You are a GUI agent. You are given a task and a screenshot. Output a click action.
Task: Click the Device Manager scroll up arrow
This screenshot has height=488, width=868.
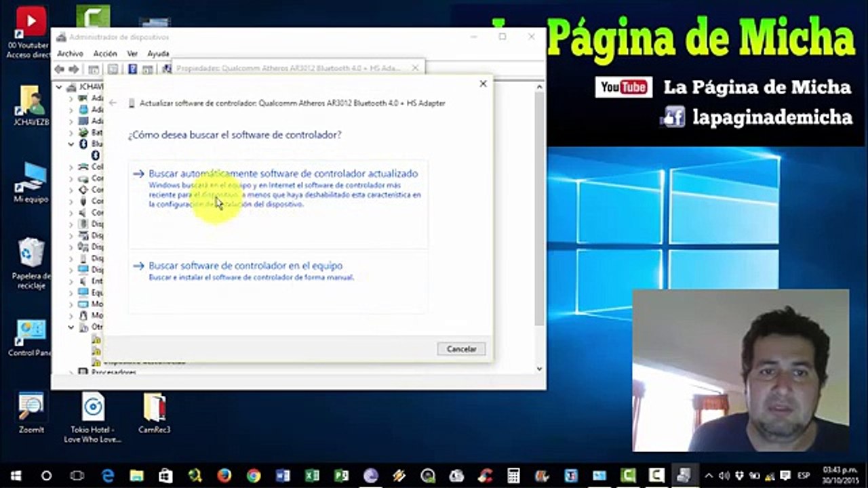[x=539, y=87]
